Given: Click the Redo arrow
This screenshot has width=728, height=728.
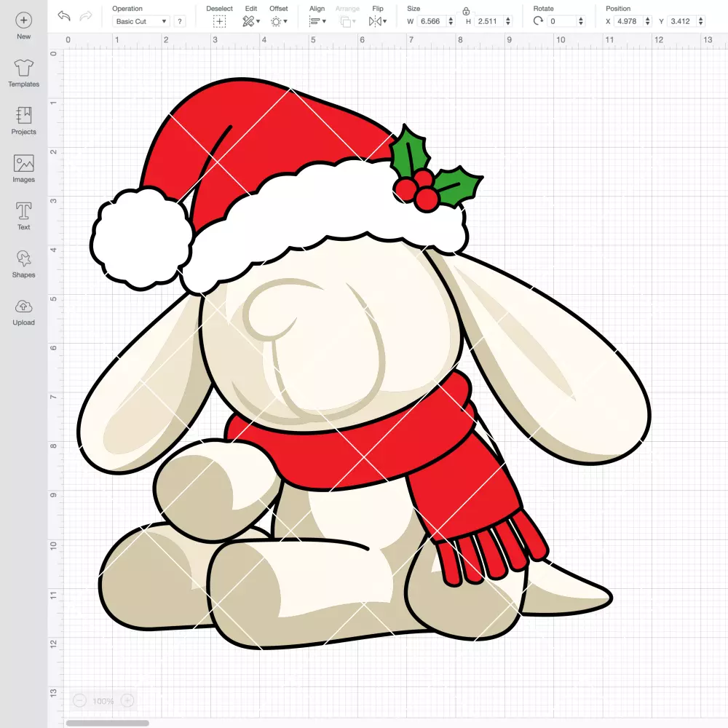Looking at the screenshot, I should (x=86, y=16).
